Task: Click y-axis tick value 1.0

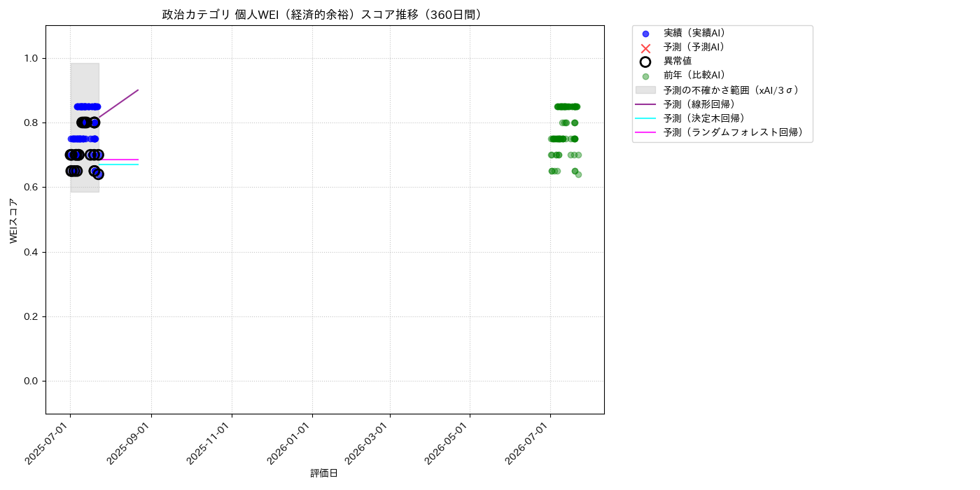Action: pos(32,58)
